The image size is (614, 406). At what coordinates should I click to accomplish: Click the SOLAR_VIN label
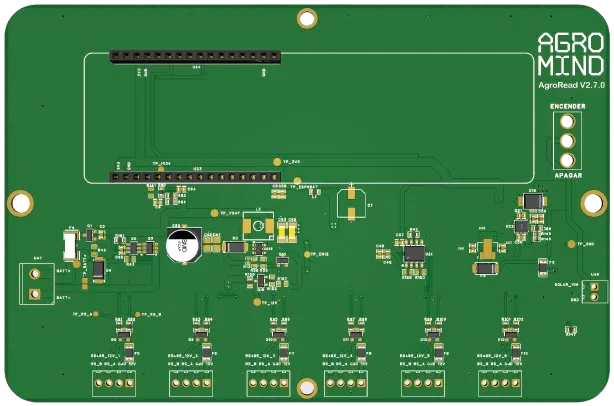(567, 285)
